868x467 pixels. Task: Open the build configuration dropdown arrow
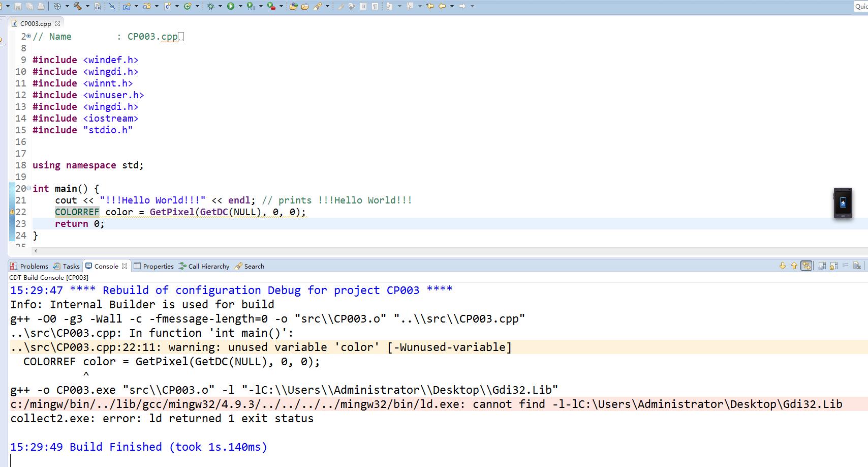pyautogui.click(x=67, y=6)
